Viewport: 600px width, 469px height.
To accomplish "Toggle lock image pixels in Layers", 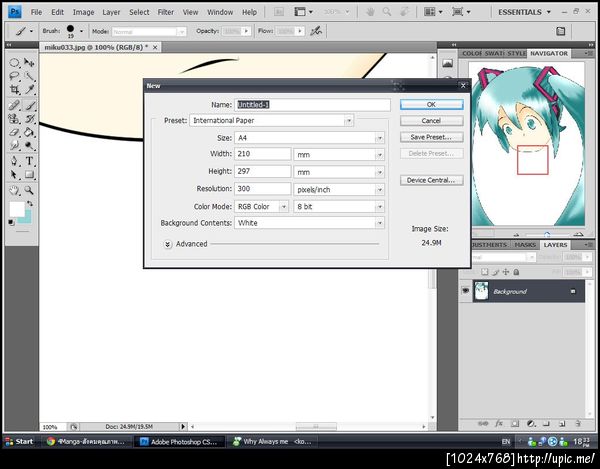I will tap(496, 272).
